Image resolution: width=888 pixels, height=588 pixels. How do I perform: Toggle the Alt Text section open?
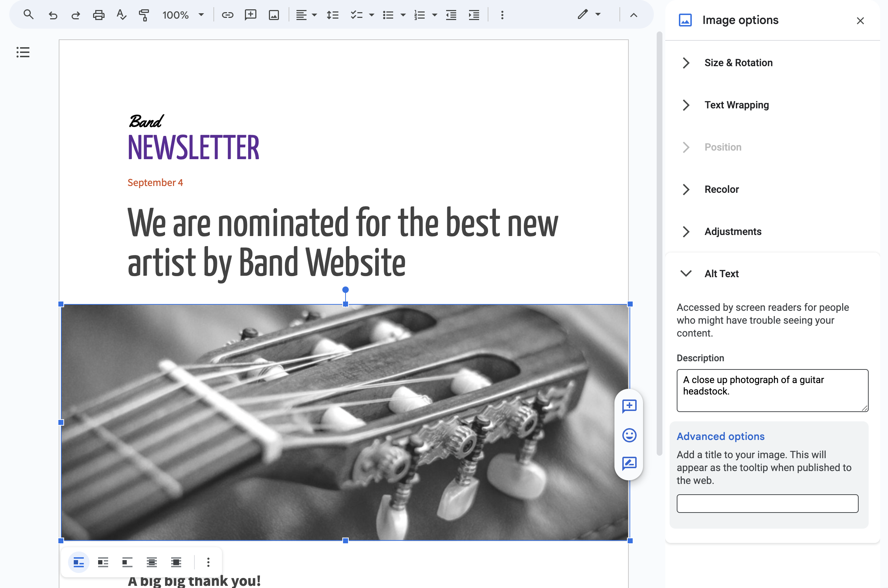(686, 274)
